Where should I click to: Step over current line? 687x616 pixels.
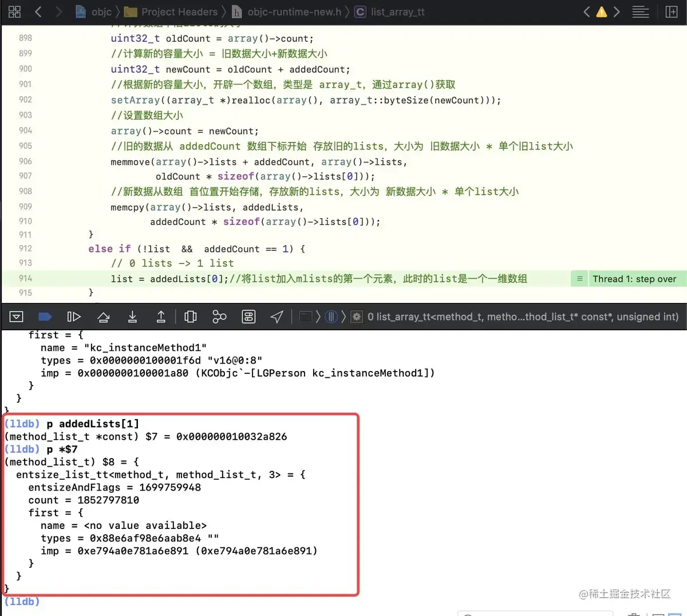tap(104, 317)
